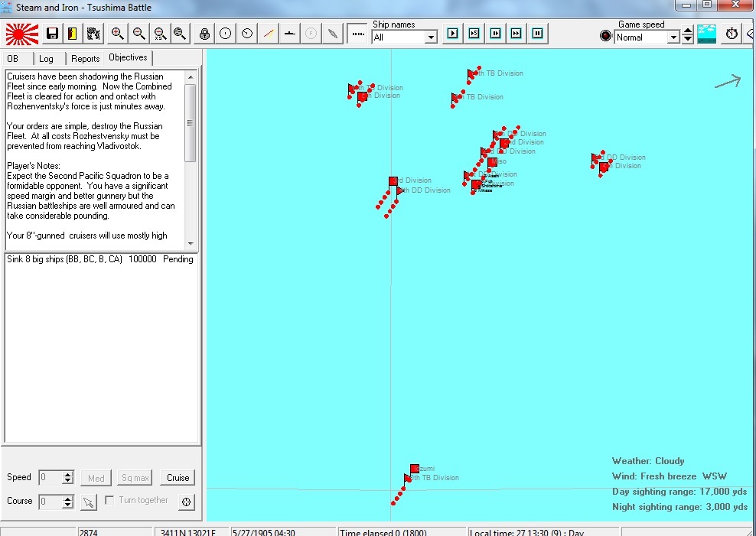Click the Med speed button
The height and width of the screenshot is (536, 756).
96,478
